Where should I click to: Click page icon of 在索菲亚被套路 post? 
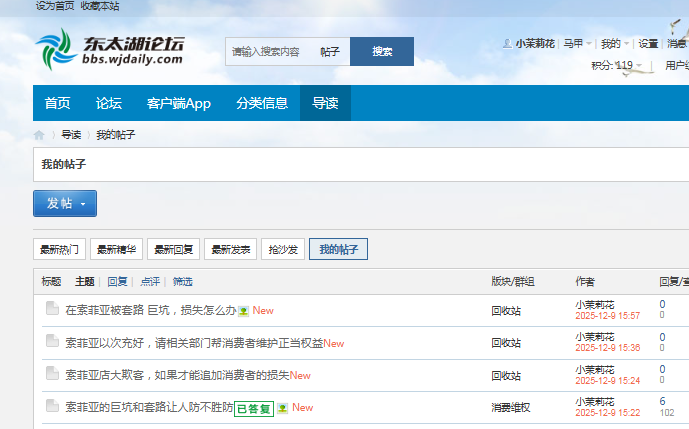[x=52, y=309]
